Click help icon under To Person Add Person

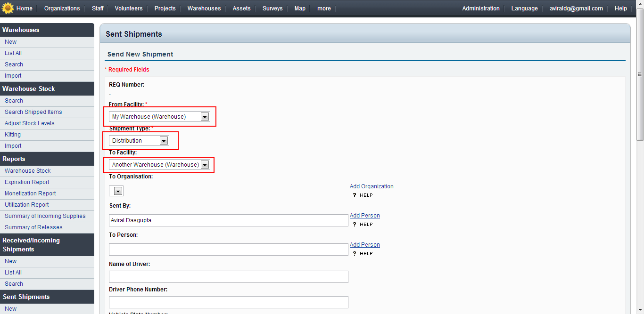[355, 254]
